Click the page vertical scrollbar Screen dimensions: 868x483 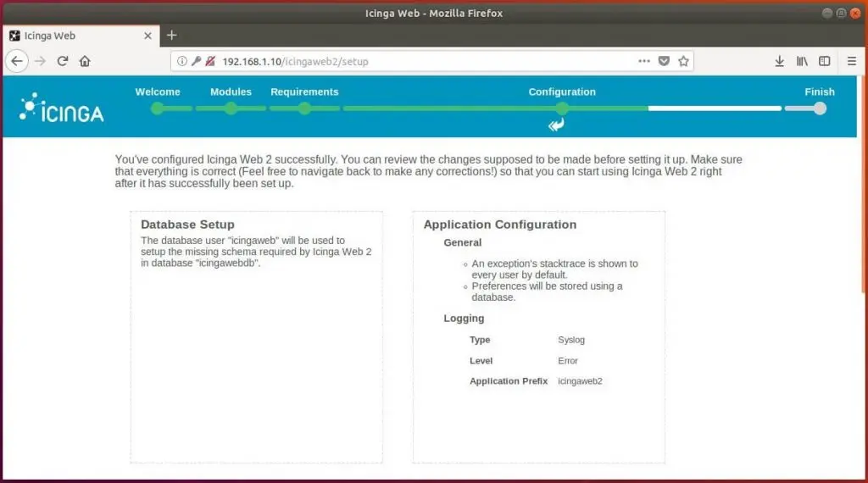point(861,186)
